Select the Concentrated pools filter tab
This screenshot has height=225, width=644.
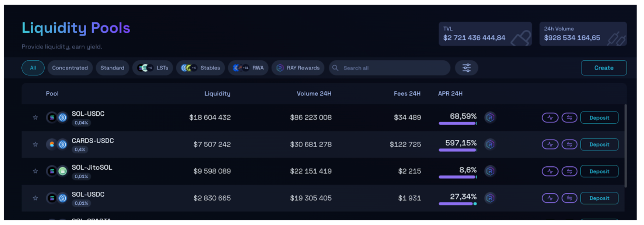tap(70, 68)
